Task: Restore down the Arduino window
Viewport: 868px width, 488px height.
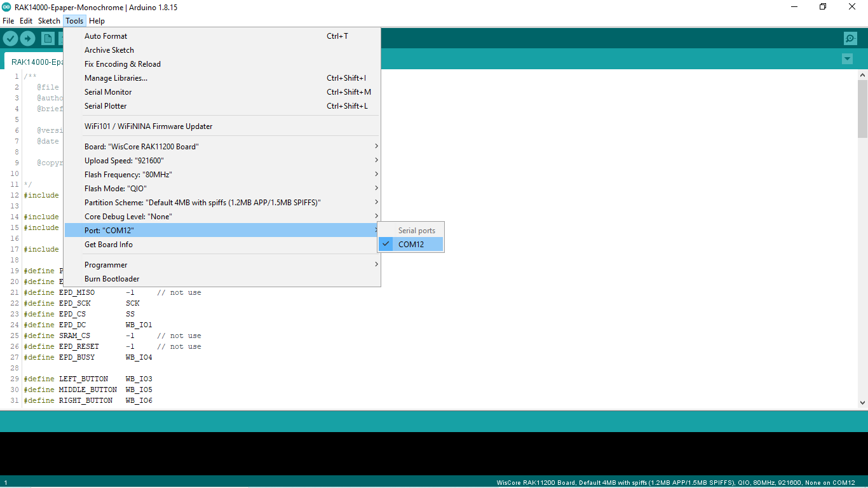Action: [x=823, y=7]
